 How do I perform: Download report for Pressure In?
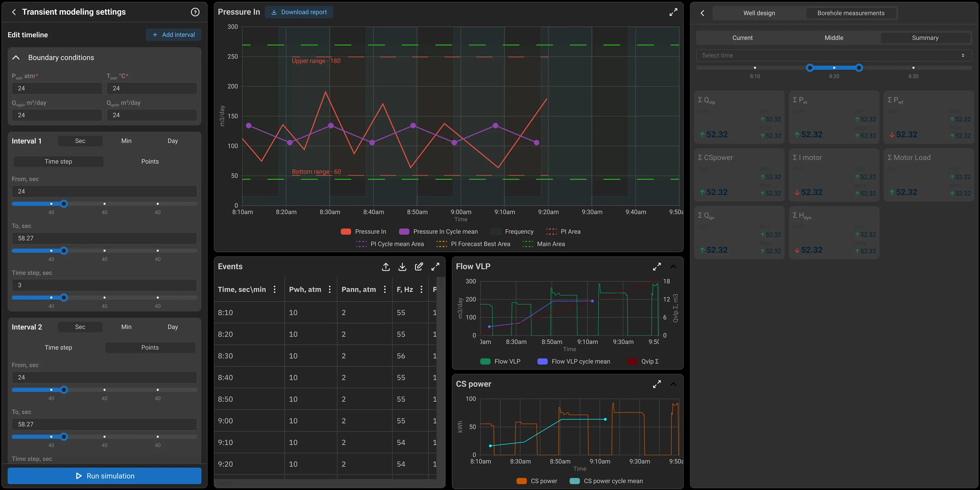coord(299,12)
